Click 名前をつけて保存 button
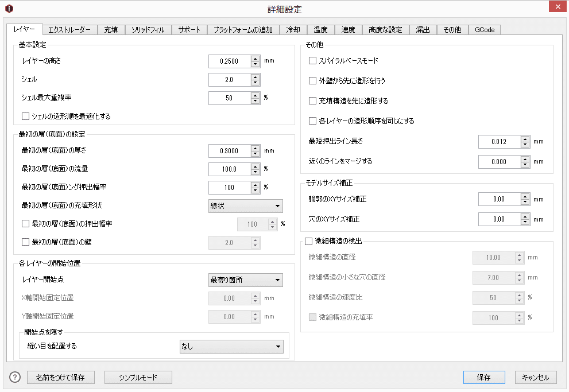Screen dimensions: 569x392 point(60,377)
